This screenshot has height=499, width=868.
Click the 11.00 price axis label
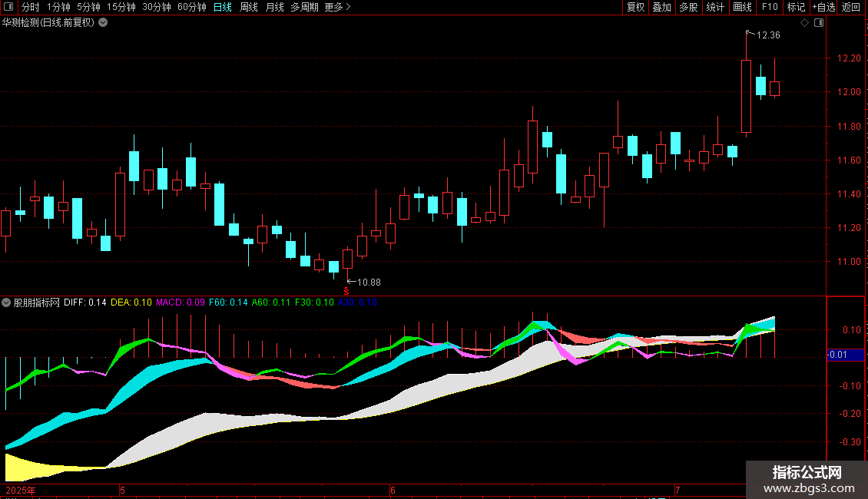pyautogui.click(x=849, y=262)
